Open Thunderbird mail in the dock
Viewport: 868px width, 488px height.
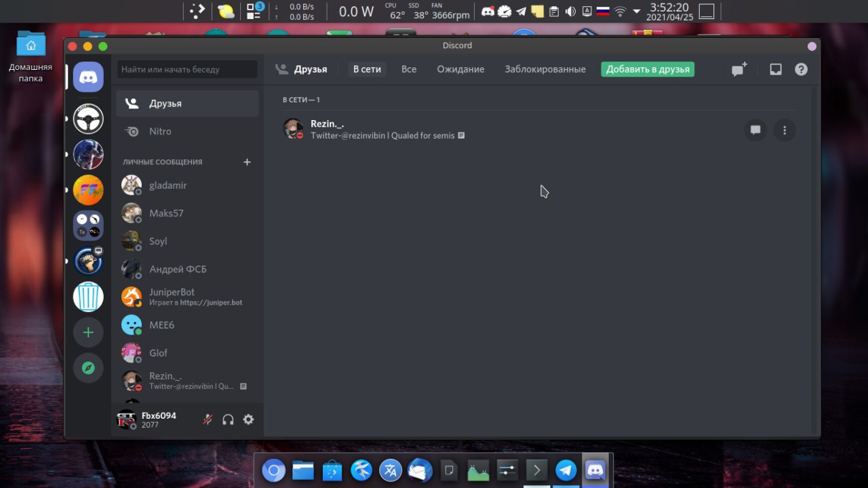click(x=420, y=470)
